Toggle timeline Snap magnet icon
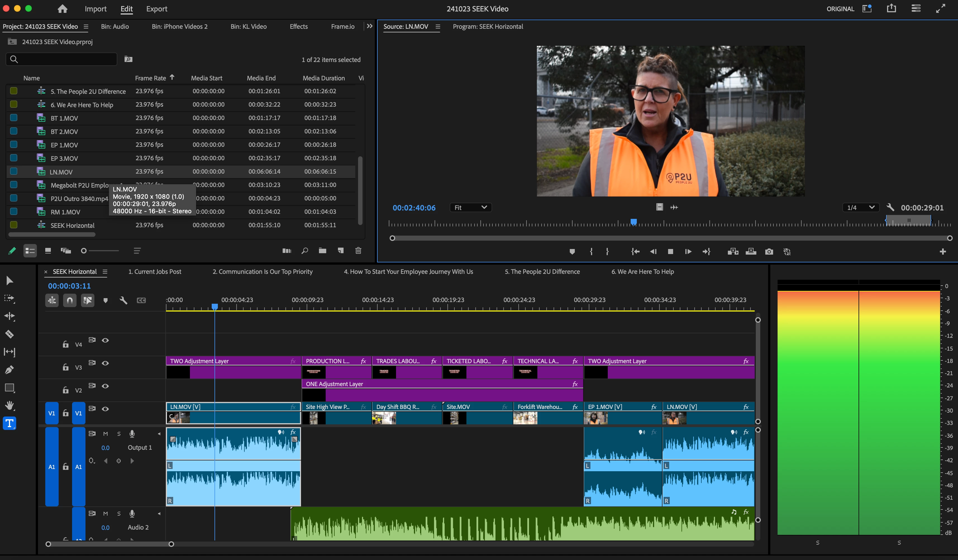The width and height of the screenshot is (958, 560). click(70, 300)
